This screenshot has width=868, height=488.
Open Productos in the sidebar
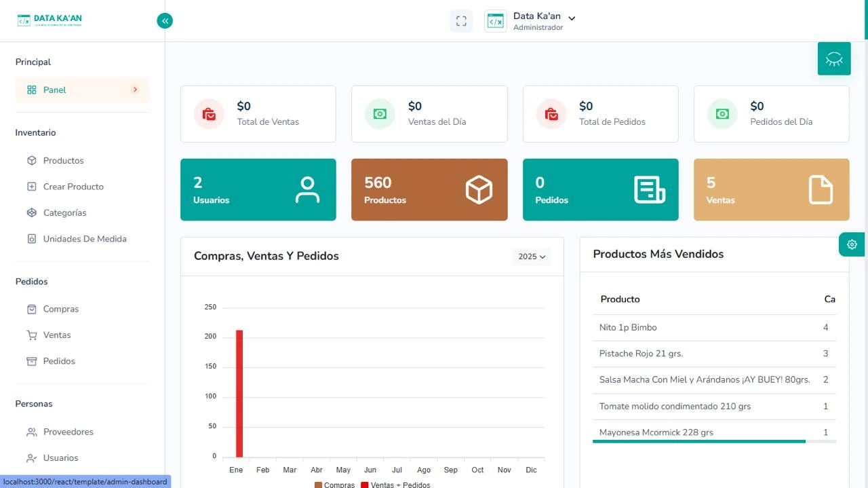click(63, 161)
